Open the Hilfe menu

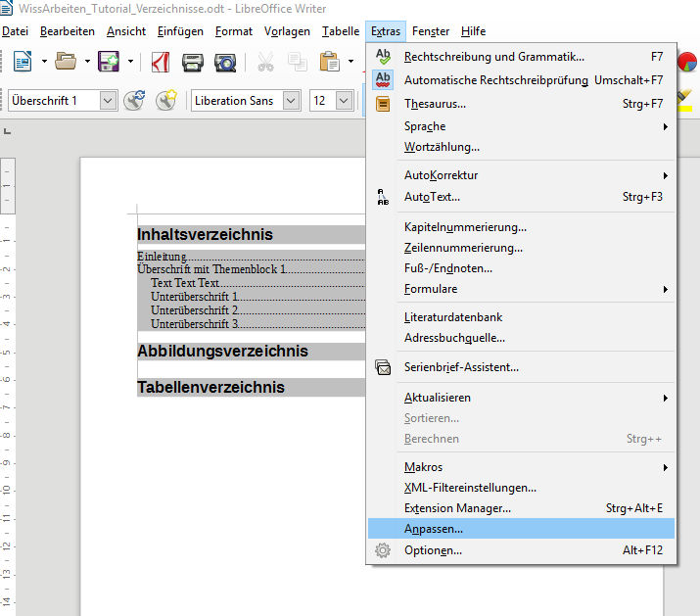point(473,31)
